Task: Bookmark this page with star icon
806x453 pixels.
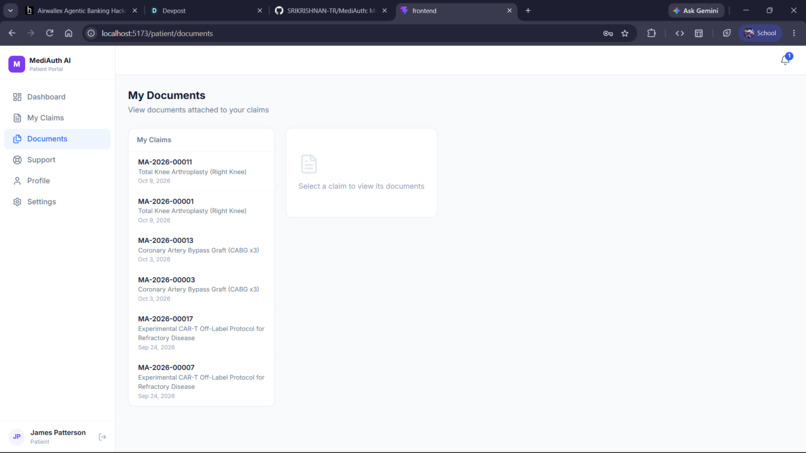Action: (x=625, y=33)
